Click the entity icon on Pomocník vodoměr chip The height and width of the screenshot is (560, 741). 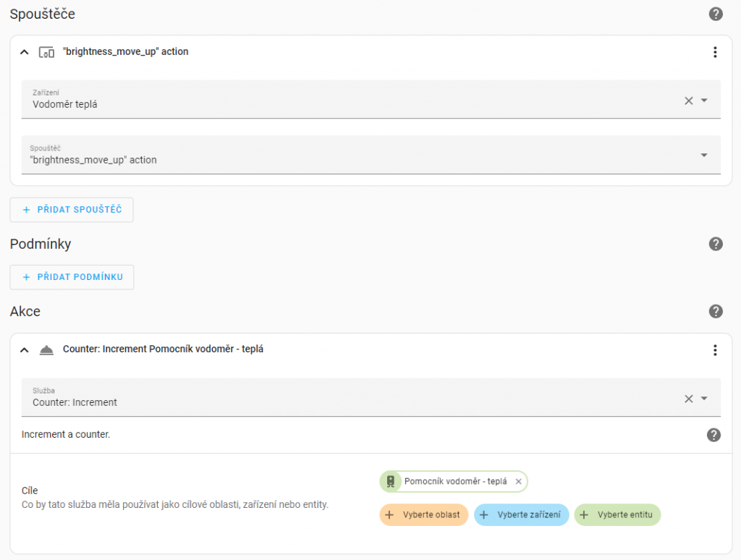tap(390, 482)
